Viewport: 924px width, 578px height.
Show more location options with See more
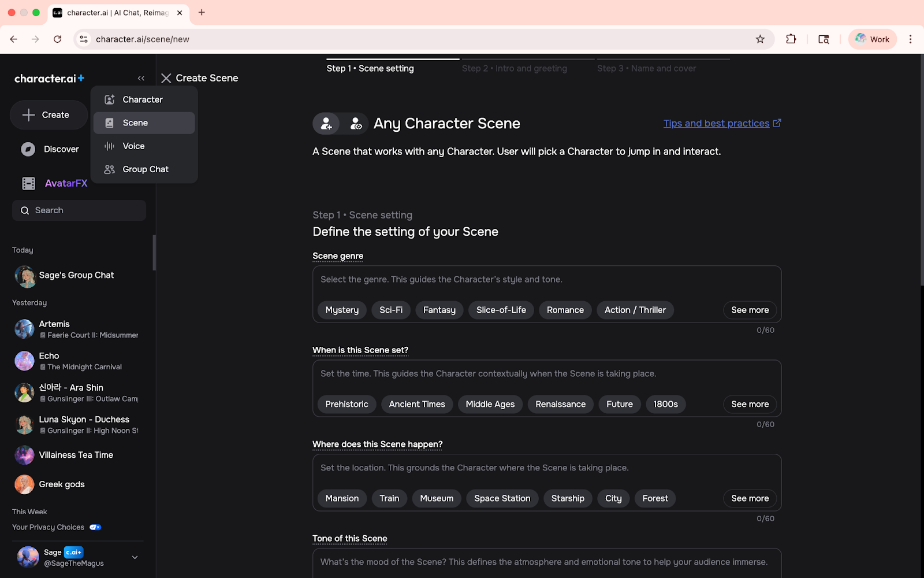pos(750,498)
